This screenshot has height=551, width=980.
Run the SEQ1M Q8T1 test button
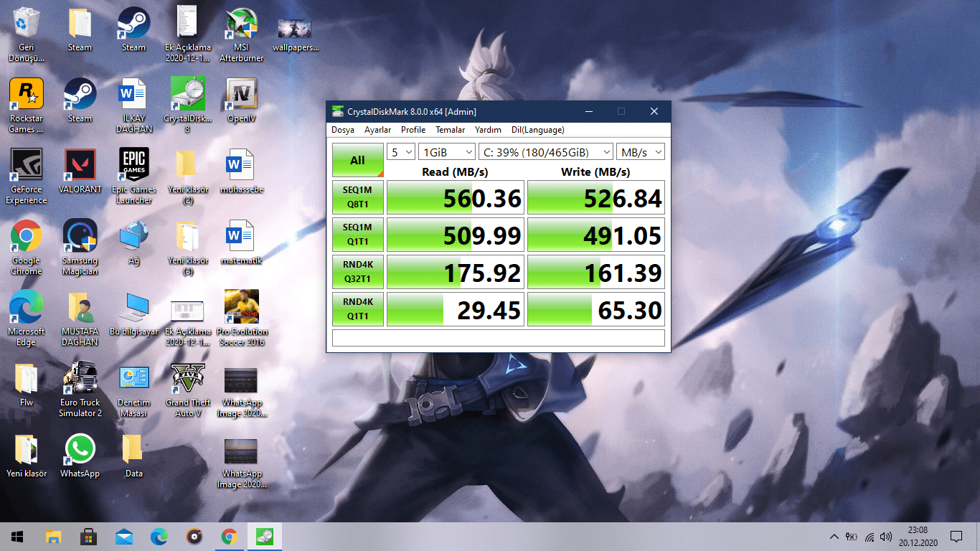pos(358,197)
